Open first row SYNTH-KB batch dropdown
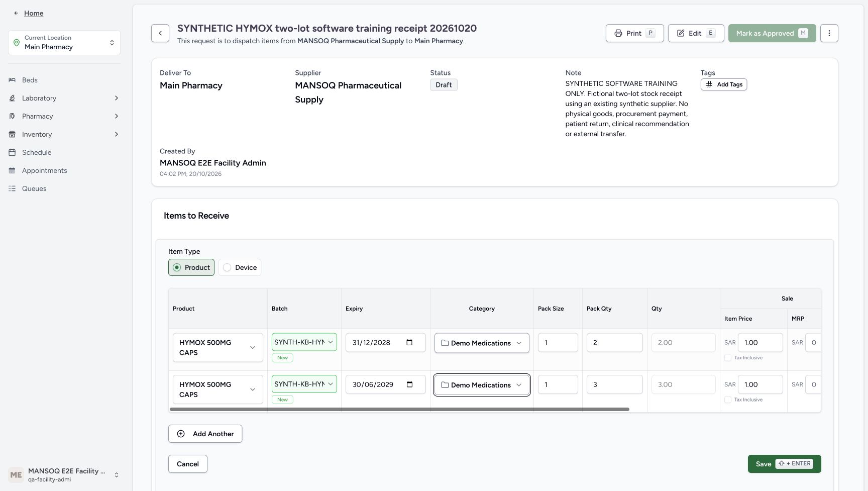The image size is (868, 491). click(304, 342)
